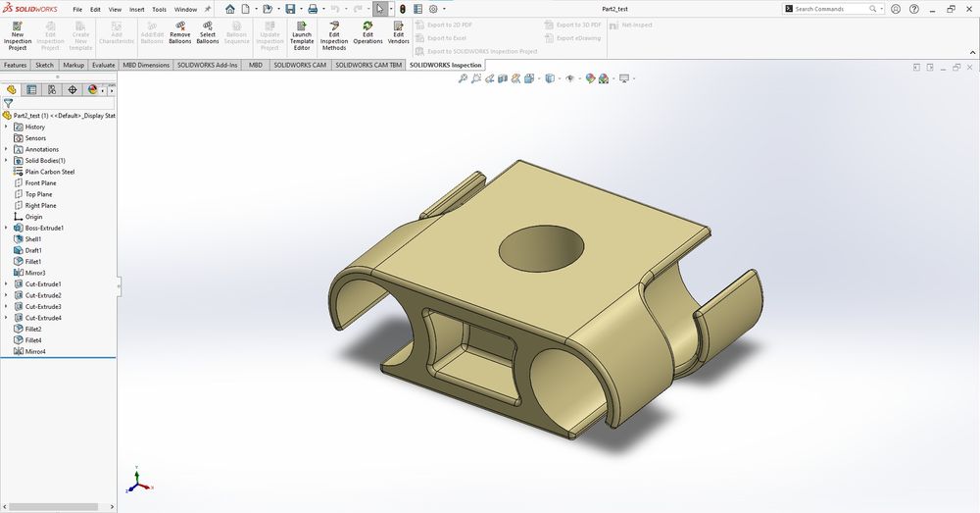Launch Template Editor
This screenshot has height=513, width=980.
coord(302,35)
